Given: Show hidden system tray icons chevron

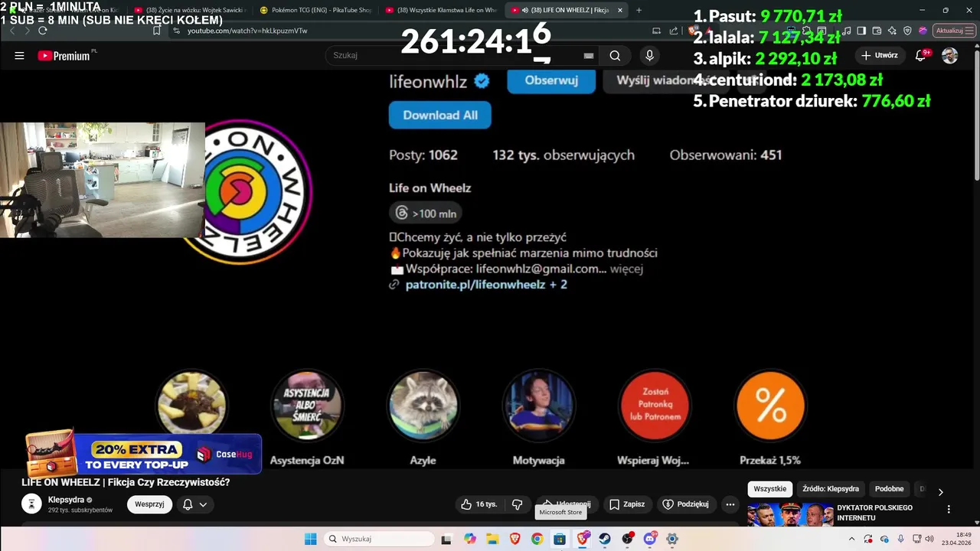Looking at the screenshot, I should 851,539.
